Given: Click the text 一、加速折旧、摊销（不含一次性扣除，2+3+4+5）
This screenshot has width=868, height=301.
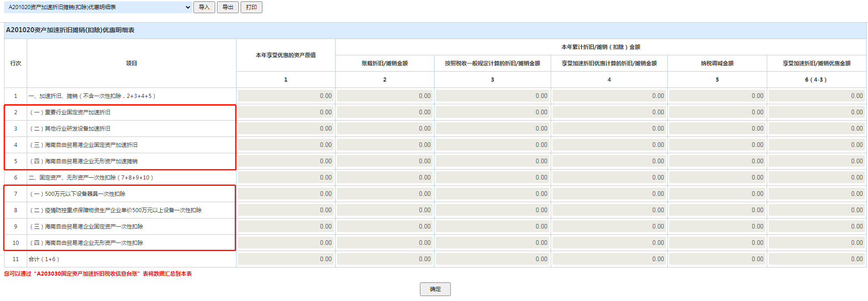Looking at the screenshot, I should [93, 96].
